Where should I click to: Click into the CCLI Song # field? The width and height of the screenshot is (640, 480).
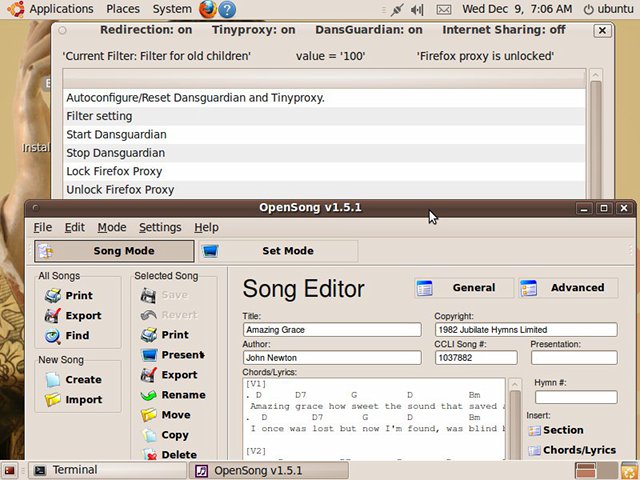coord(476,358)
